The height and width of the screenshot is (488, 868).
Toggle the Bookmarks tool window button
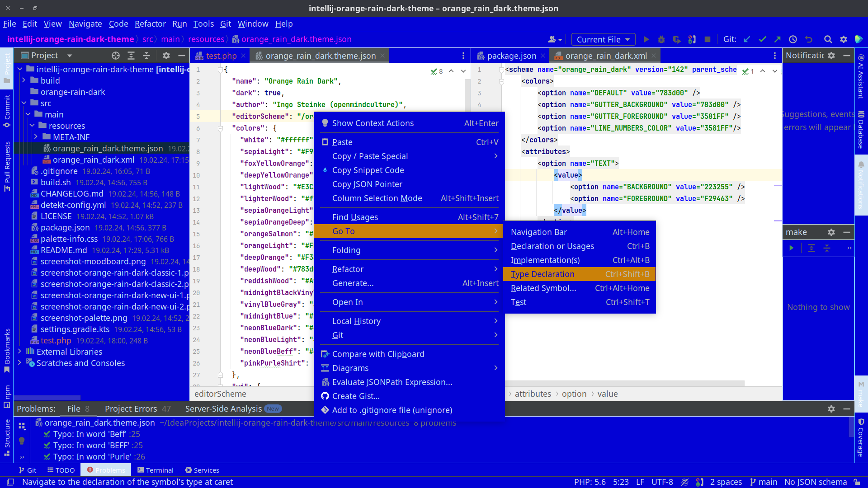click(7, 350)
